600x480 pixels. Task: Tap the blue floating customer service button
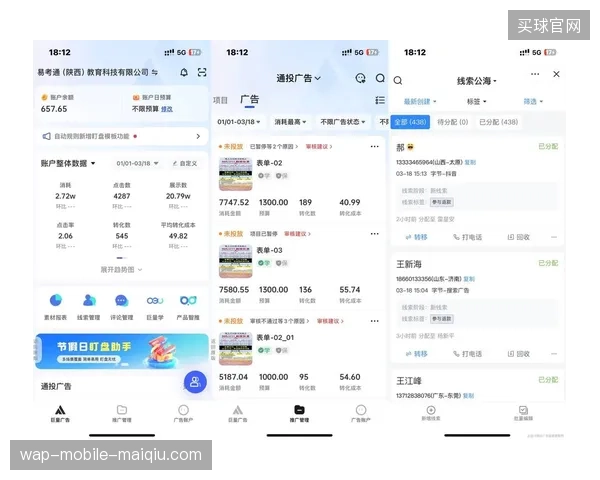[x=195, y=382]
